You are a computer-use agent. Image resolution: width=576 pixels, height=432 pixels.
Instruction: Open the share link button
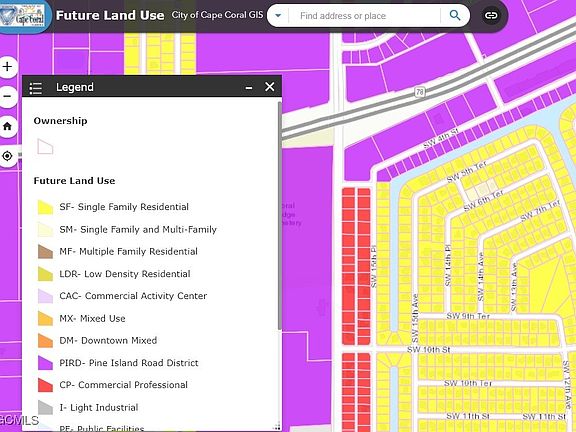pyautogui.click(x=491, y=15)
